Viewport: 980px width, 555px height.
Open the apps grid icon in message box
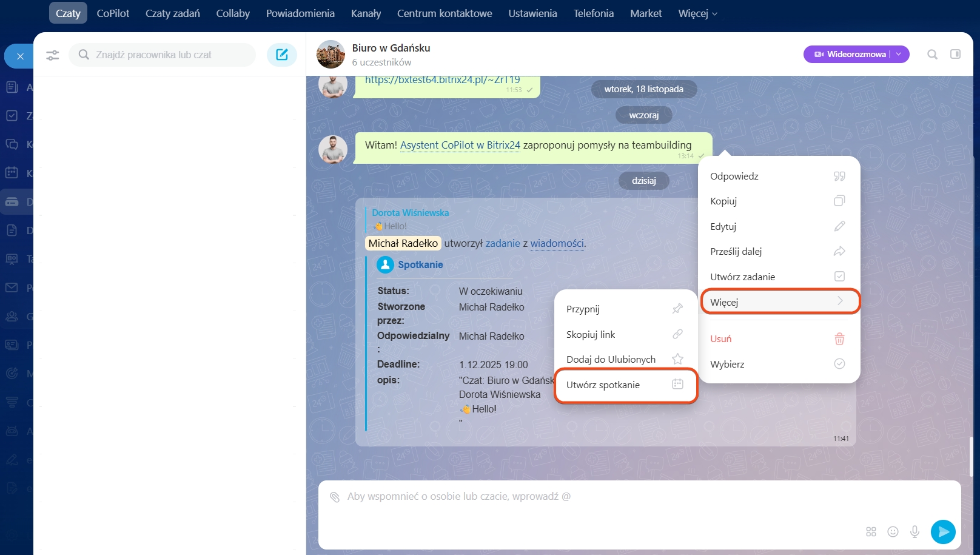pyautogui.click(x=871, y=532)
